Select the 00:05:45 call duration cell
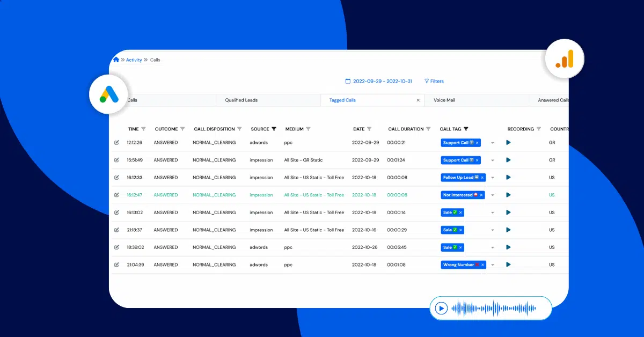Image resolution: width=644 pixels, height=337 pixels. click(x=398, y=247)
